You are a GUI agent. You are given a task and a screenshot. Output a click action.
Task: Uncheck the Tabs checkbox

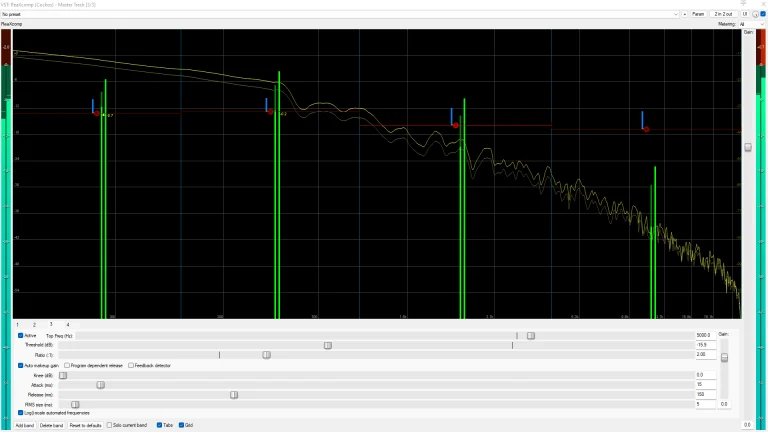(159, 425)
